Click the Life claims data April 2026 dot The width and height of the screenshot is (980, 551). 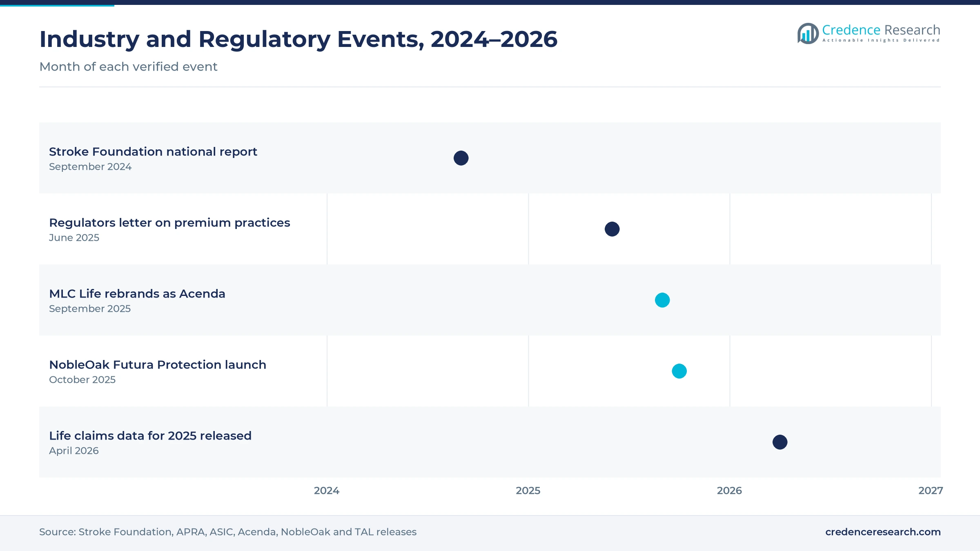pos(780,442)
